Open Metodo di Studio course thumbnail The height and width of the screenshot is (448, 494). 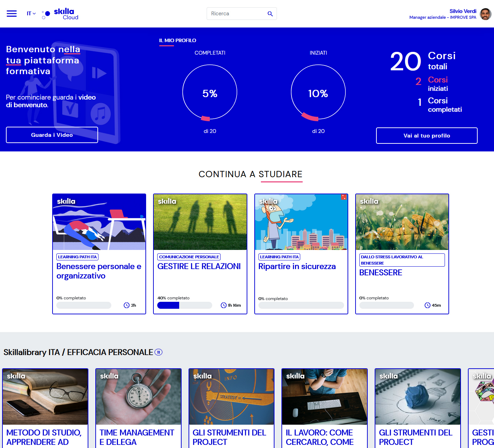(45, 396)
